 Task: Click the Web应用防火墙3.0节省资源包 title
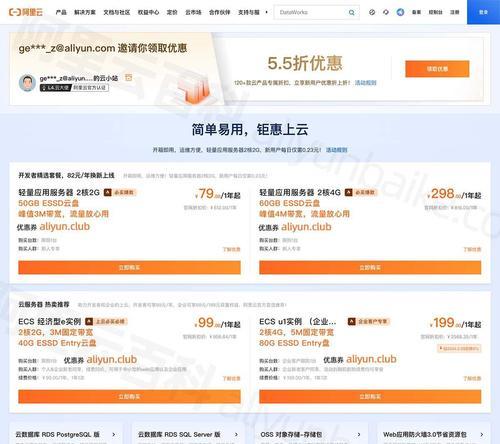coord(425,434)
